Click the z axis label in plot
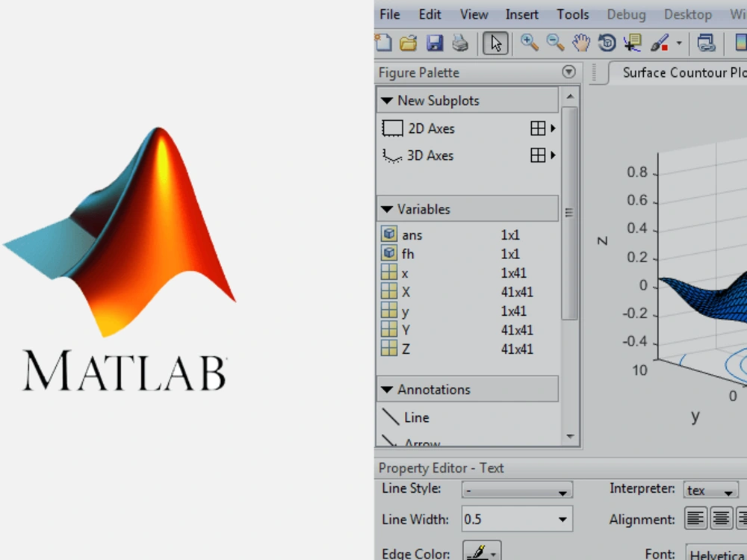This screenshot has width=747, height=560. [x=603, y=241]
